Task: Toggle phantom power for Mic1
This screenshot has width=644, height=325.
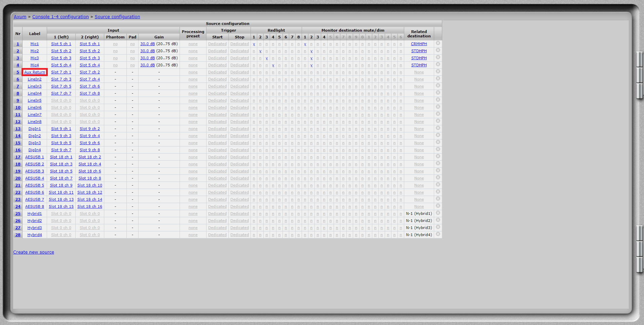Action: (x=115, y=44)
